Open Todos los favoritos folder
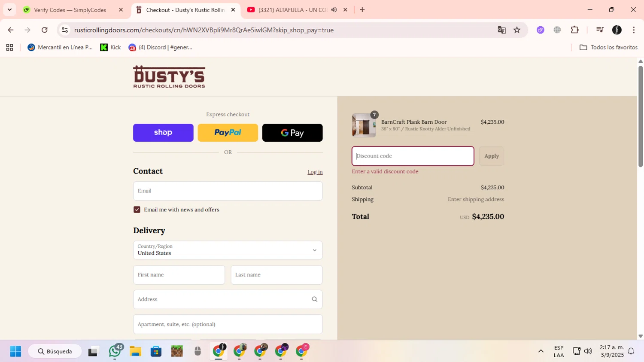644x362 pixels. point(608,48)
